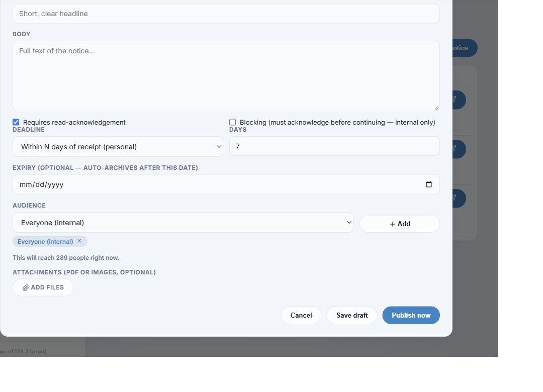Open the expiry calendar picker icon
This screenshot has height=392, width=543.
(x=429, y=184)
